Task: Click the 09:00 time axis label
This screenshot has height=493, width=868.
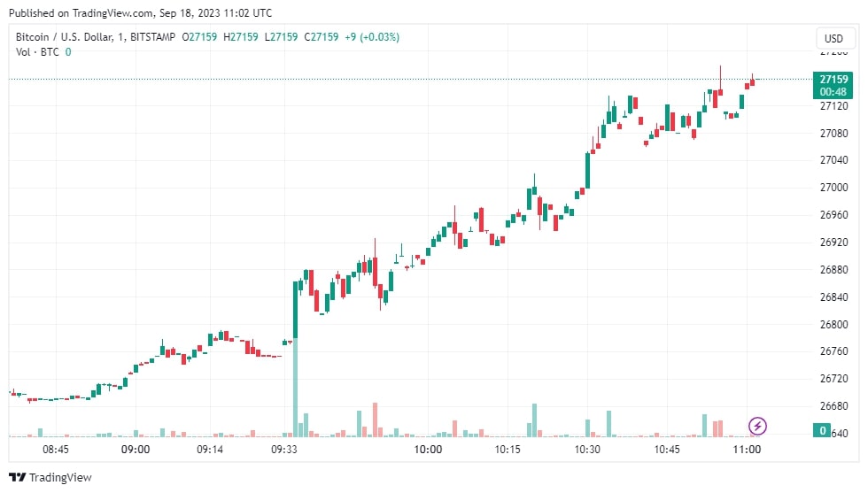Action: (x=136, y=450)
